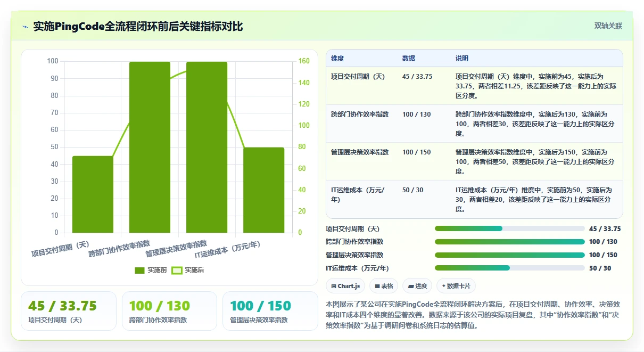Click the 跨部门协作效率指数 progress bar
This screenshot has height=352, width=644.
[510, 242]
